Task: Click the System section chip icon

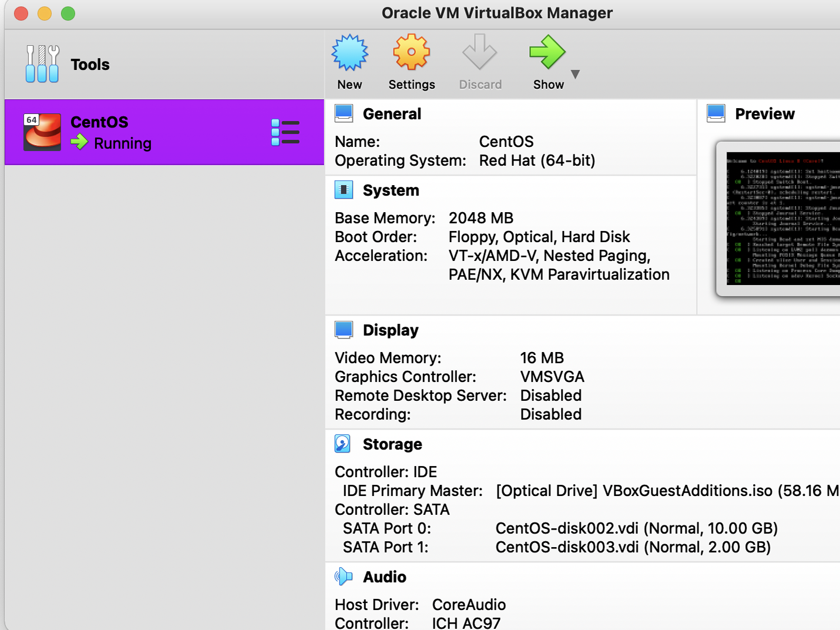Action: [x=344, y=190]
